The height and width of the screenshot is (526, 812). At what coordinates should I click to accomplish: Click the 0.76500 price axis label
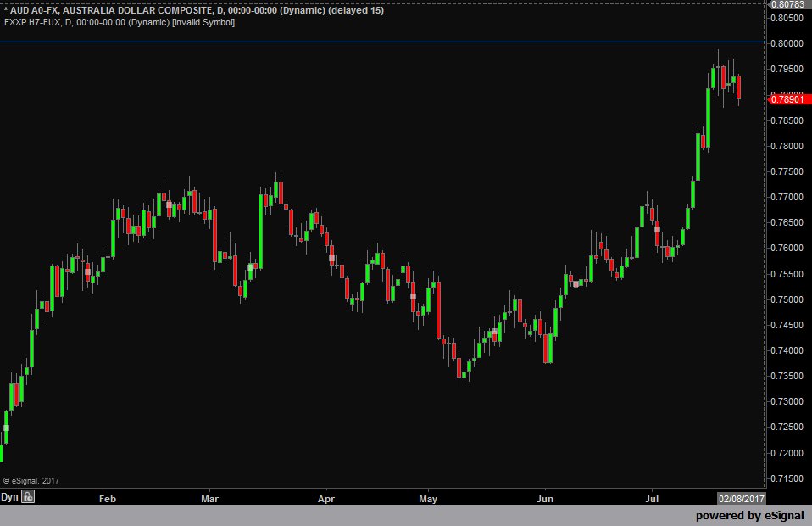(x=787, y=223)
